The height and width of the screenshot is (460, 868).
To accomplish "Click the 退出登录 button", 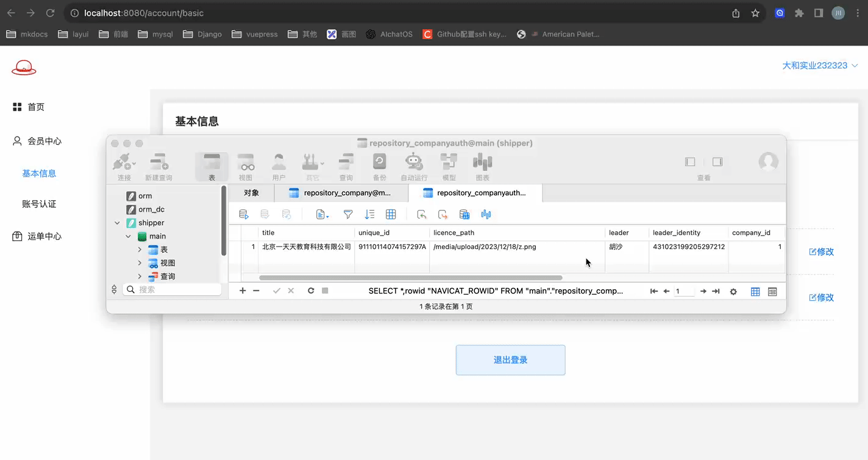I will (x=510, y=360).
